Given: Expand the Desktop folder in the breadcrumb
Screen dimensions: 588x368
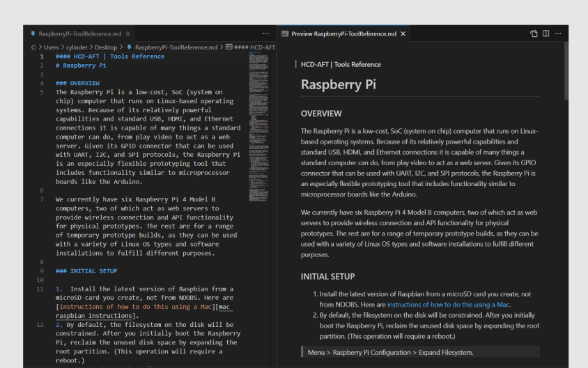Looking at the screenshot, I should point(106,47).
